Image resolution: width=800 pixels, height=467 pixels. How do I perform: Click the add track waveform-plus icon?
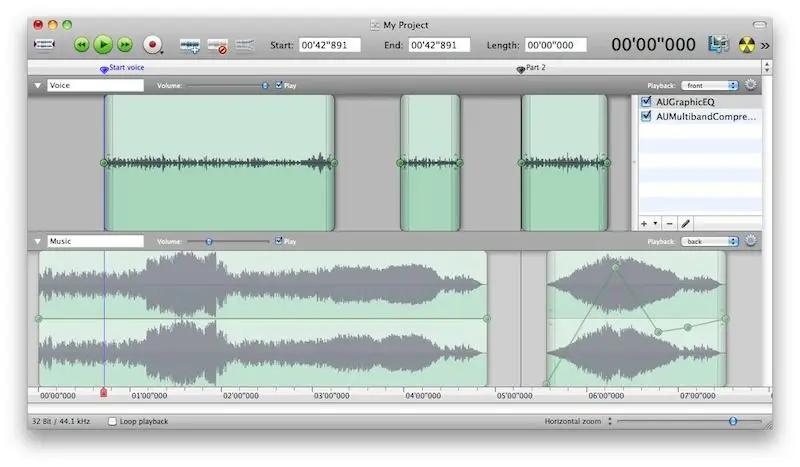coord(190,46)
